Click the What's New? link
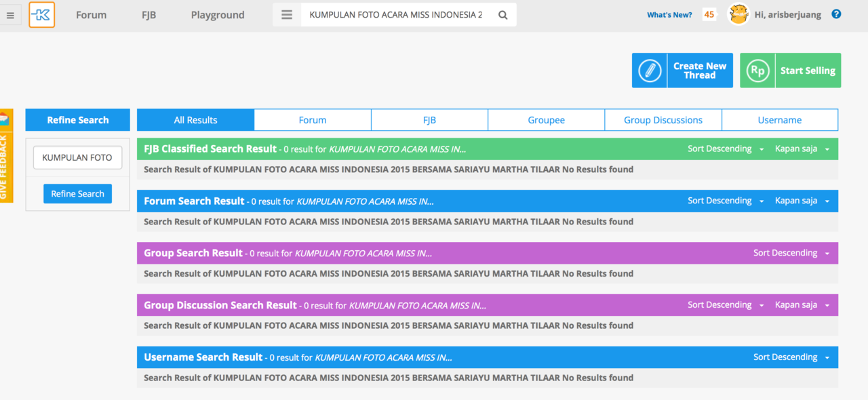Viewport: 868px width, 400px height. [669, 15]
